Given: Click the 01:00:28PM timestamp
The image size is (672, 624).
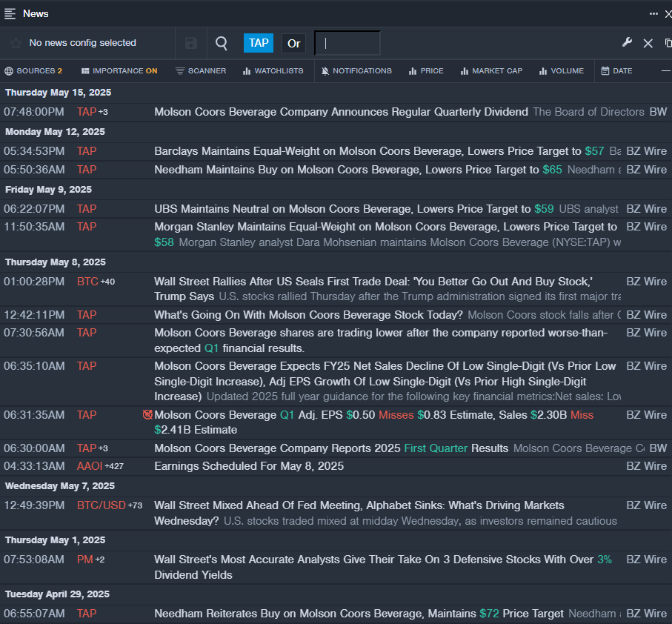Looking at the screenshot, I should click(x=34, y=282).
